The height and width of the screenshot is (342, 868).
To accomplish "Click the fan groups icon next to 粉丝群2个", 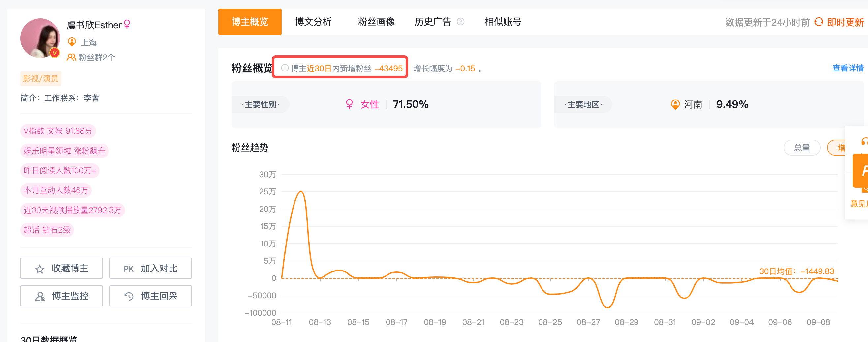I will tap(72, 57).
